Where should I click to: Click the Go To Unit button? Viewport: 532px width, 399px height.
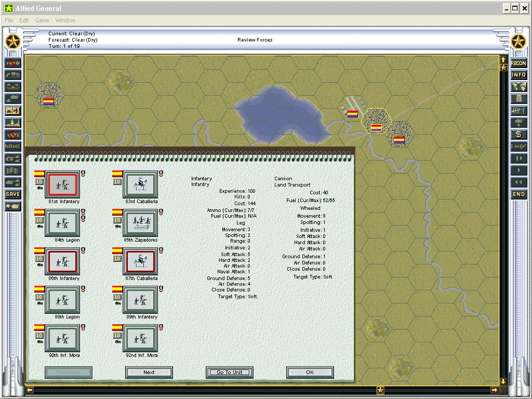(229, 372)
